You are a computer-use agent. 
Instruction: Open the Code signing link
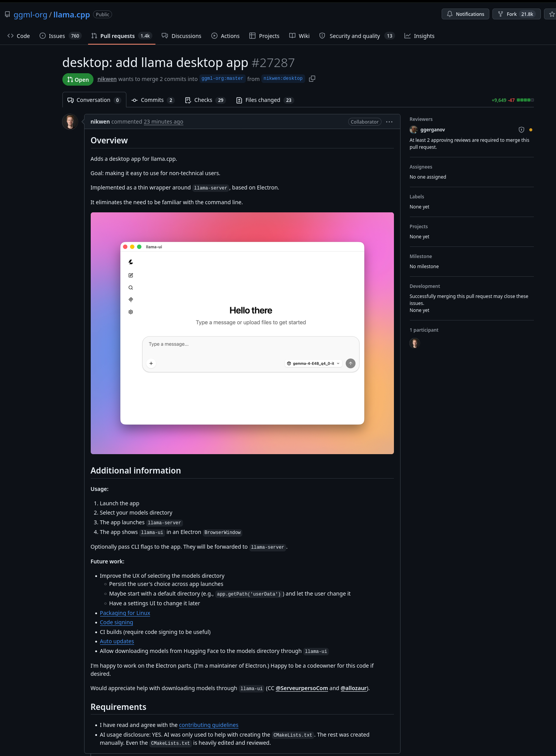click(x=116, y=622)
